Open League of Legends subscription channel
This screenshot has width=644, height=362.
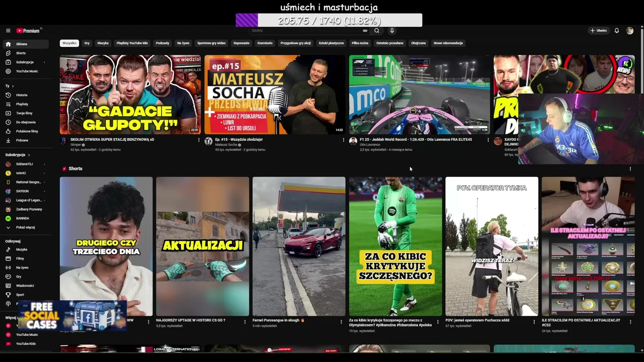pos(25,200)
